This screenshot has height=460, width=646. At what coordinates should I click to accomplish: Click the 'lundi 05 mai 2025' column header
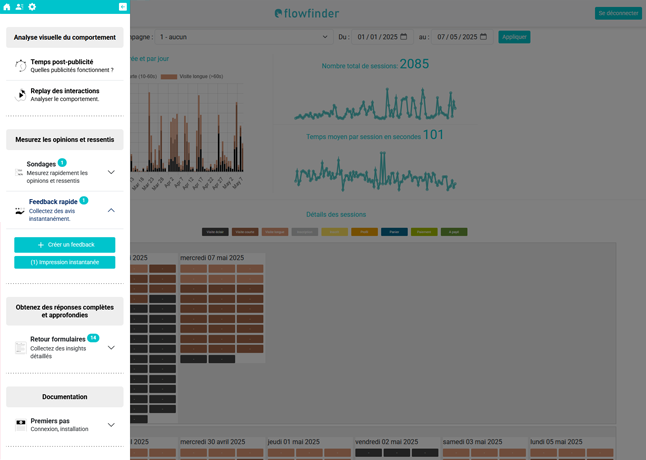click(556, 441)
